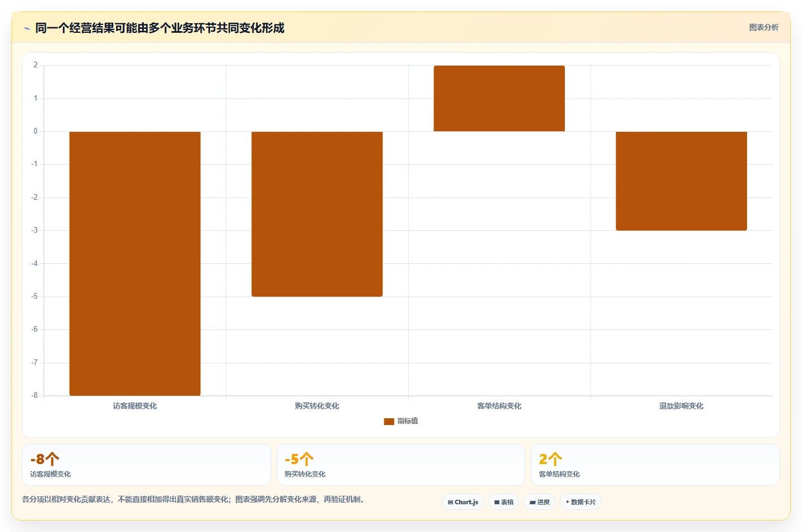Select the 数据卡片 tag chip
Screen dimensions: 802x532
pos(581,502)
